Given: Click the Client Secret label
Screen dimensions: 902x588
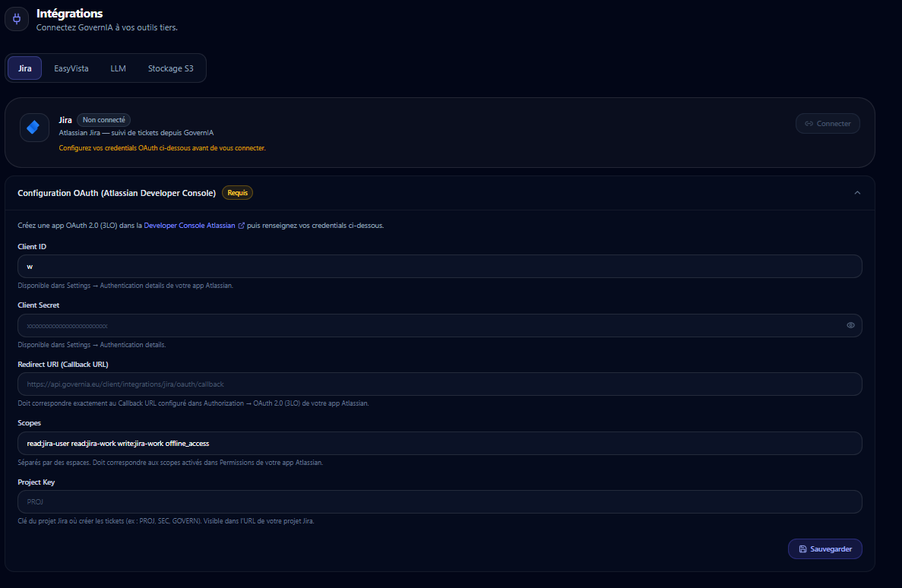Looking at the screenshot, I should point(39,305).
